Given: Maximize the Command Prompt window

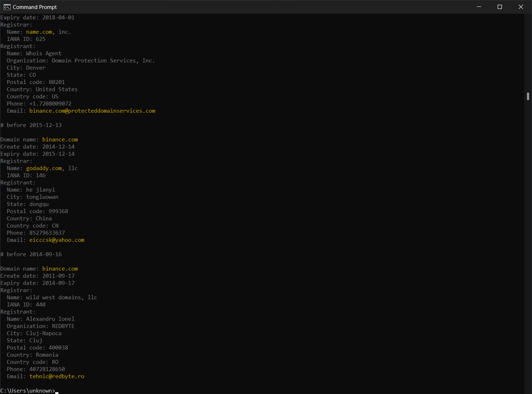Looking at the screenshot, I should coord(500,6).
